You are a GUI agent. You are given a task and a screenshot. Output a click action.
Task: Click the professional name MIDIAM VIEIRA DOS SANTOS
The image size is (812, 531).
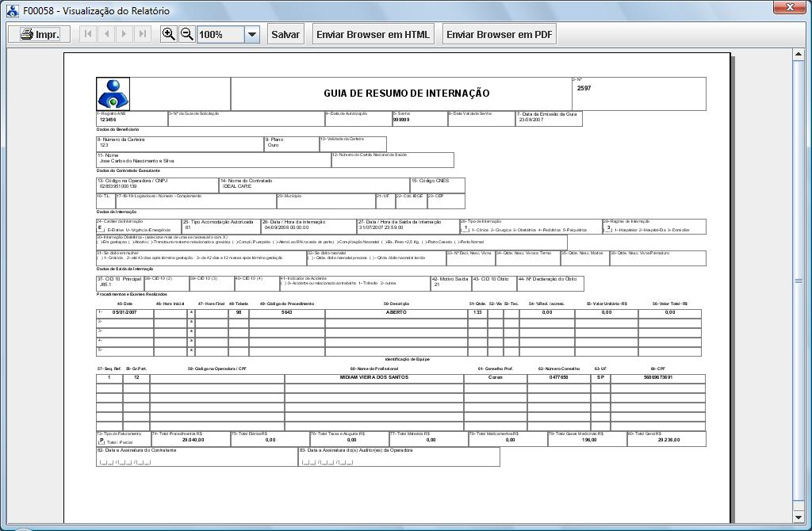pyautogui.click(x=374, y=377)
